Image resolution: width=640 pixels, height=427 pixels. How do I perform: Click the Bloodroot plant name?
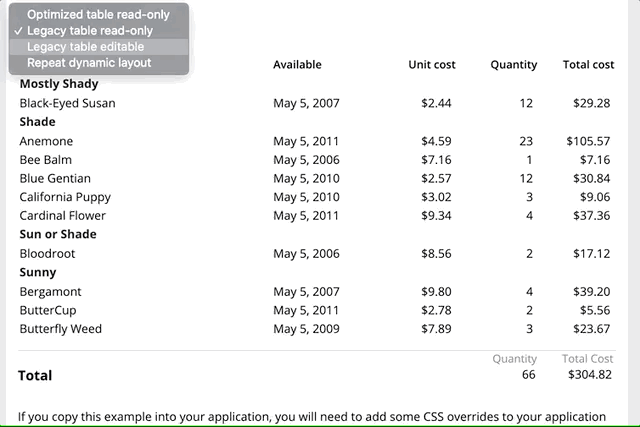47,254
